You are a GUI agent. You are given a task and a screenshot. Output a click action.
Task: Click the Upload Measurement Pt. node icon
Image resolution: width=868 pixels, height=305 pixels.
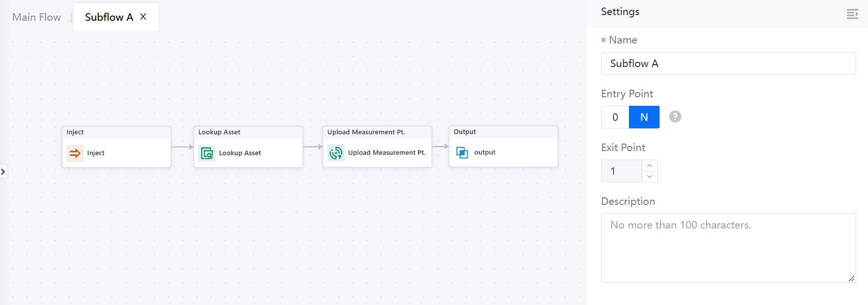(x=336, y=153)
